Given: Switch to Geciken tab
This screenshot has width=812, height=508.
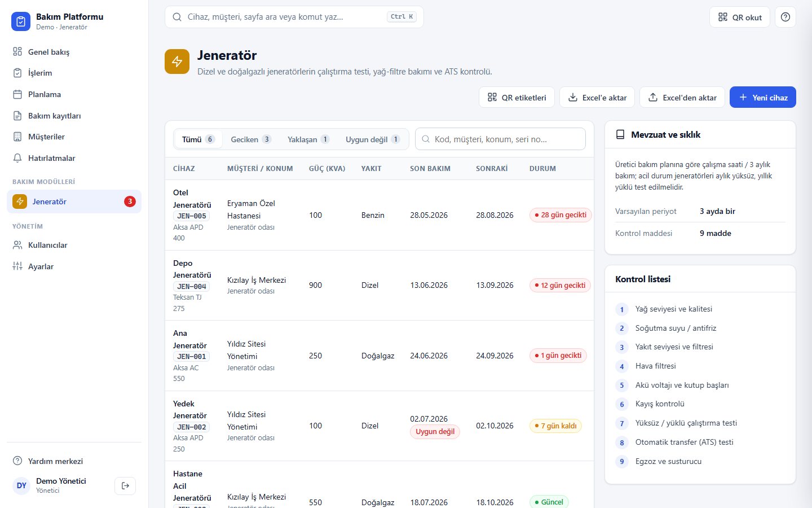Looking at the screenshot, I should point(251,139).
